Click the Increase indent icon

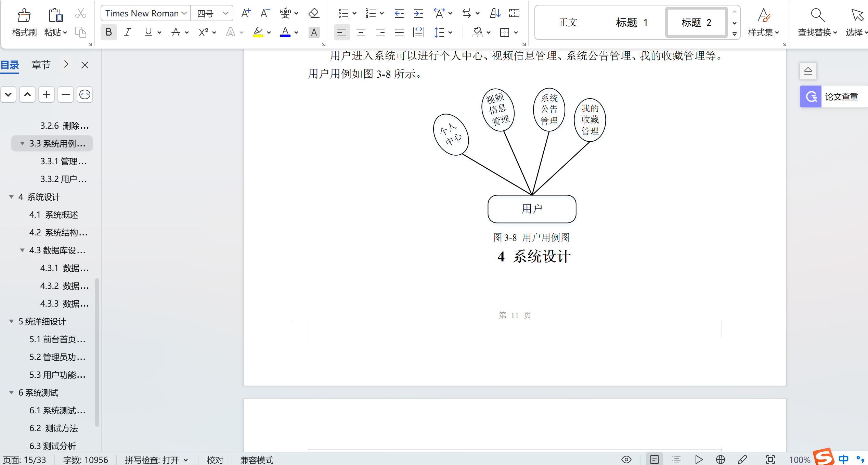pyautogui.click(x=418, y=13)
